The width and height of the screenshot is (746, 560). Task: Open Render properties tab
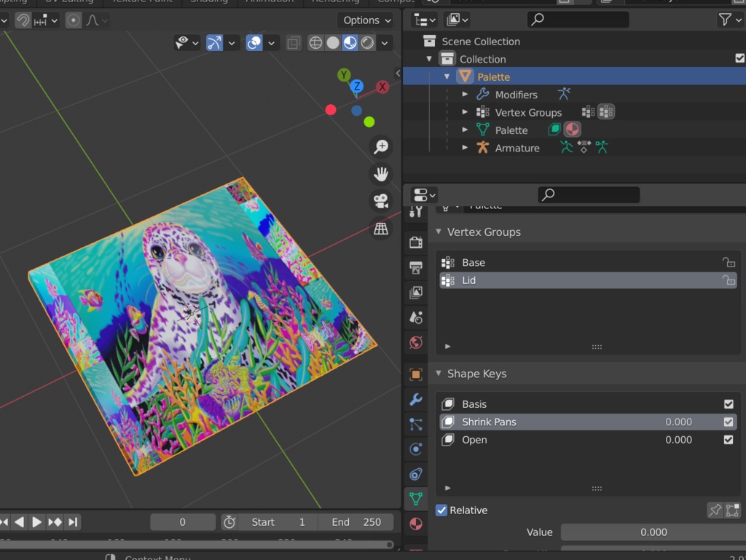pyautogui.click(x=416, y=242)
